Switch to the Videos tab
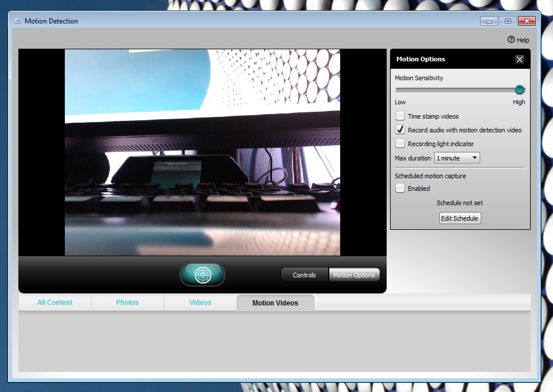 click(x=200, y=303)
